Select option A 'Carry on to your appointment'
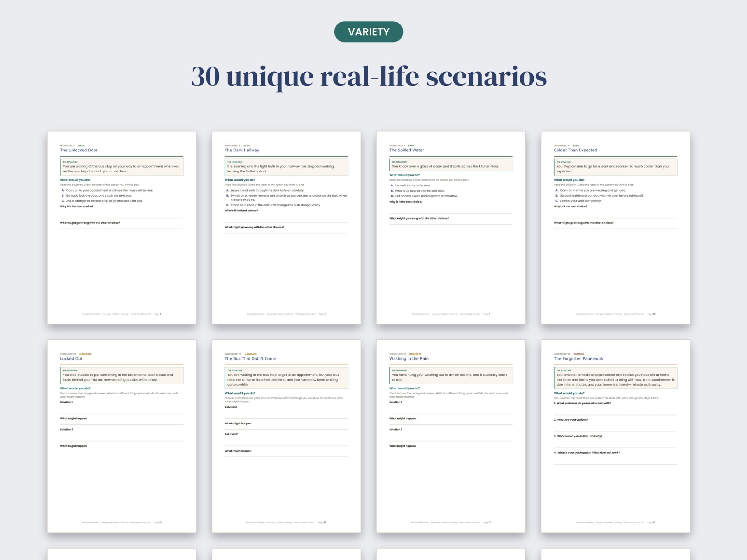Screen dimensions: 747x560 pyautogui.click(x=107, y=190)
